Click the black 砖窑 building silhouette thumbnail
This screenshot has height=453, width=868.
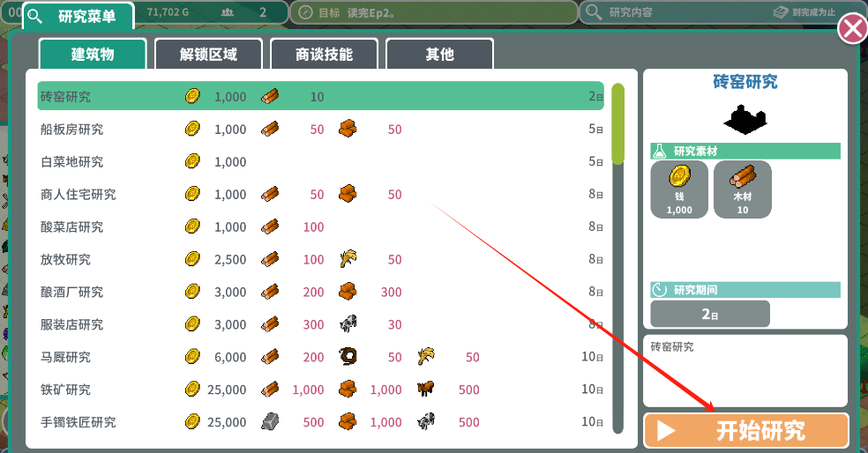pyautogui.click(x=745, y=120)
